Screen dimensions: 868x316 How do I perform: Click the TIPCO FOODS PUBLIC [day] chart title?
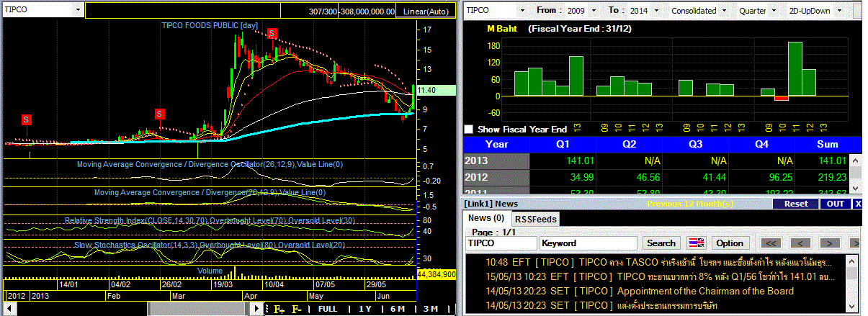coord(209,25)
